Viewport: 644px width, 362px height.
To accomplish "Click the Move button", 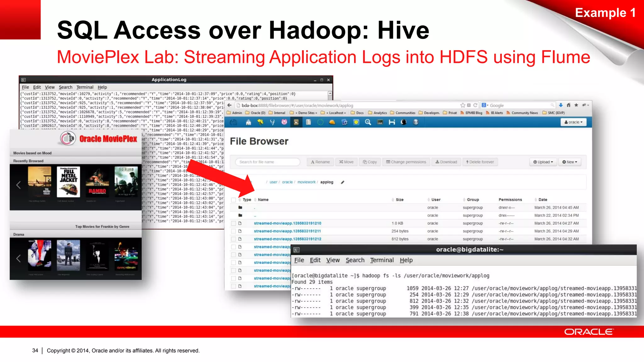I will coord(346,162).
